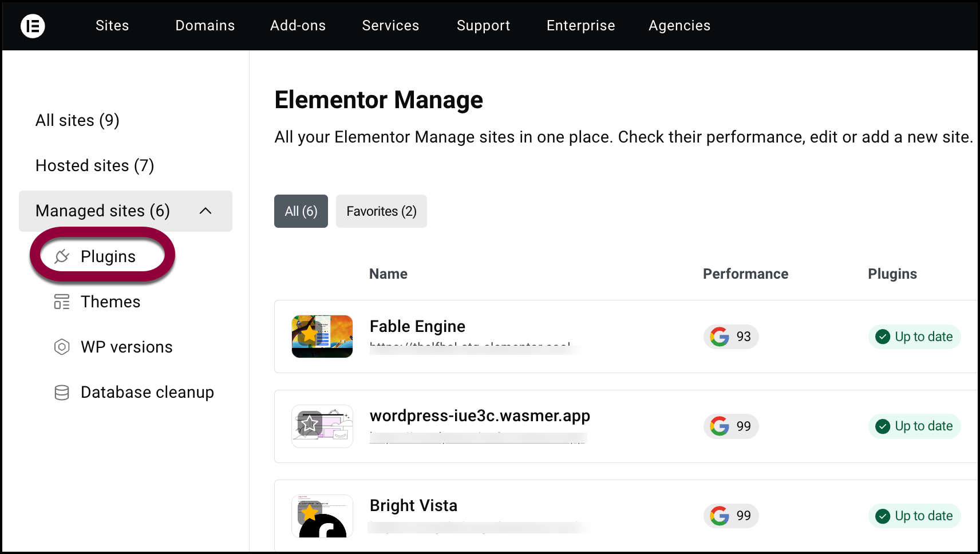
Task: Click the Google PageSpeed icon beside Fable Engine
Action: (720, 337)
